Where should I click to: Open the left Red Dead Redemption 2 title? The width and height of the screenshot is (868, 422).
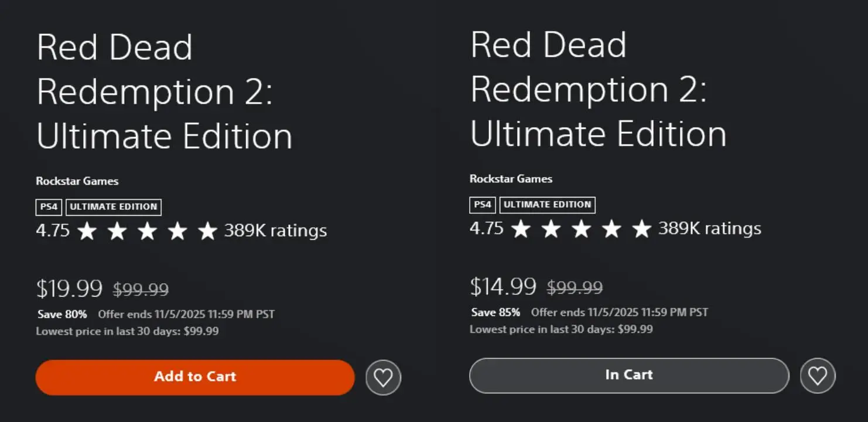[165, 91]
